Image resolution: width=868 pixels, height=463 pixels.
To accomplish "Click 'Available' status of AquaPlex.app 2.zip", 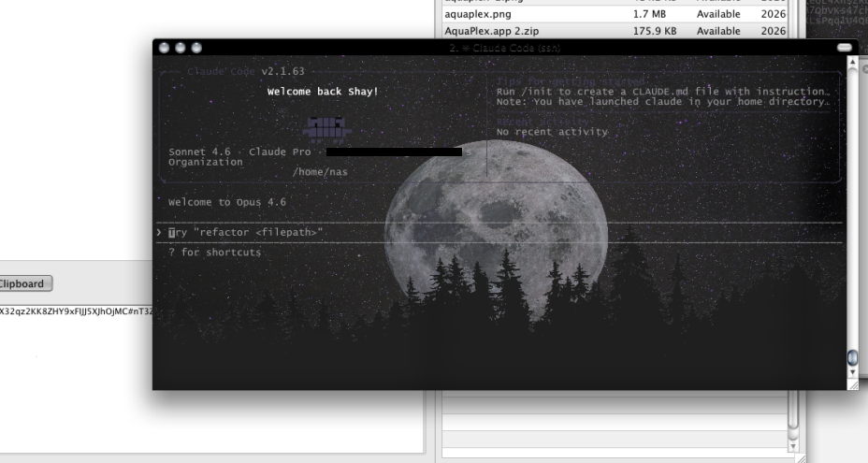I will click(718, 31).
